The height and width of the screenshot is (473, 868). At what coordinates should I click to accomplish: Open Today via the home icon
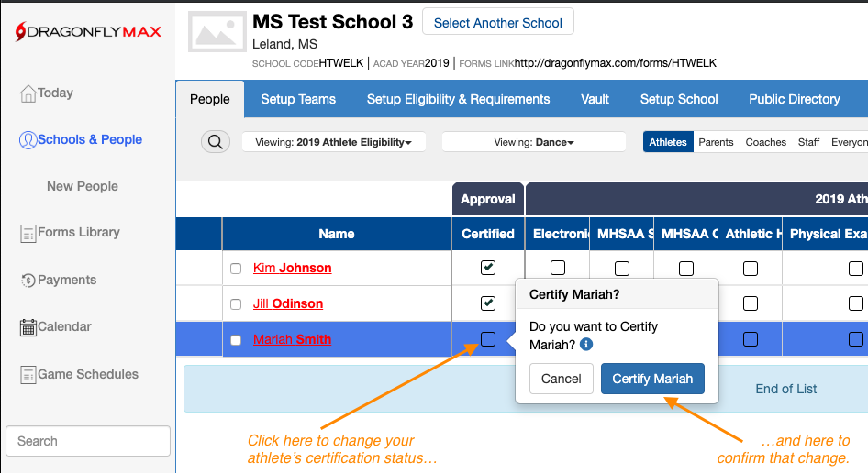pyautogui.click(x=28, y=93)
